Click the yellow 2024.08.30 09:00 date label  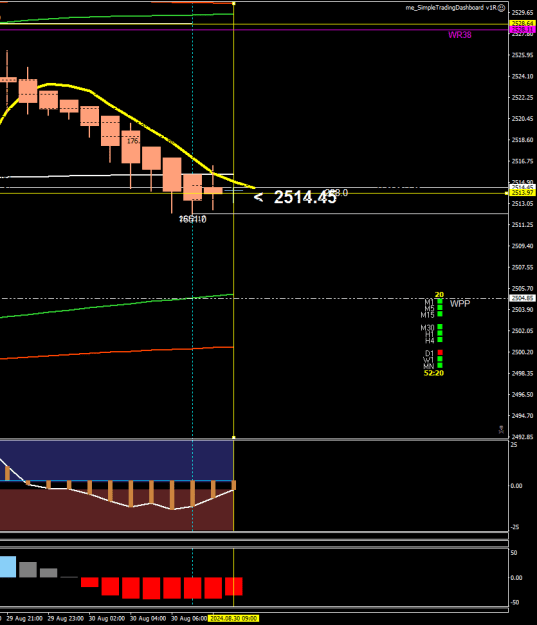click(233, 619)
